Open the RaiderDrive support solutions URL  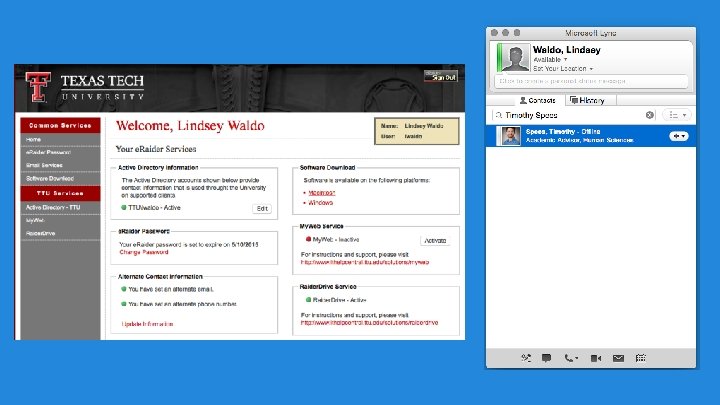click(369, 323)
